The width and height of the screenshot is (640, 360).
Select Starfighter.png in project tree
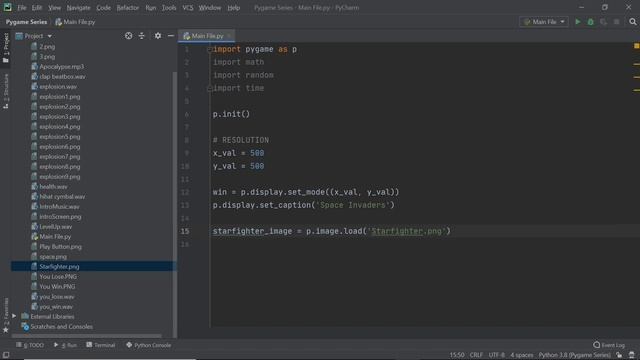[59, 267]
